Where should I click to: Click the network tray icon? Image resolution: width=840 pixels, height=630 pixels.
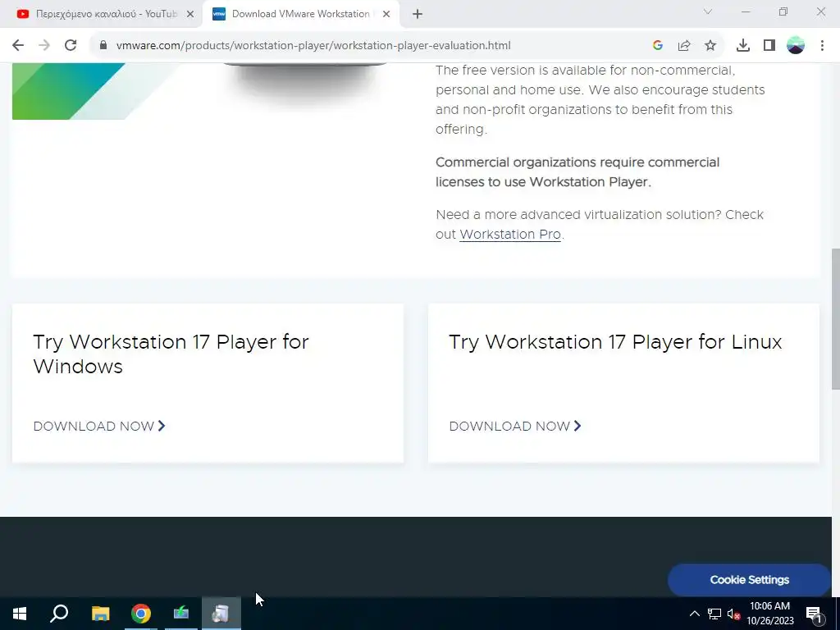[714, 614]
